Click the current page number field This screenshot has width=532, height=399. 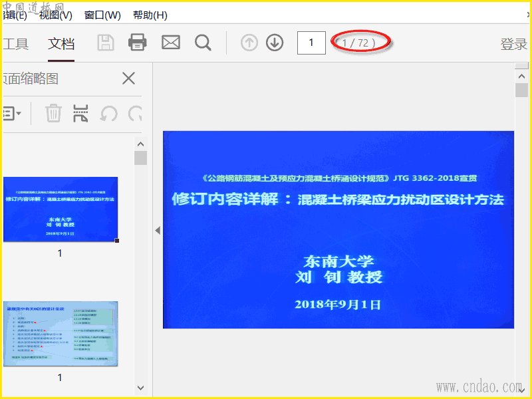coord(311,43)
